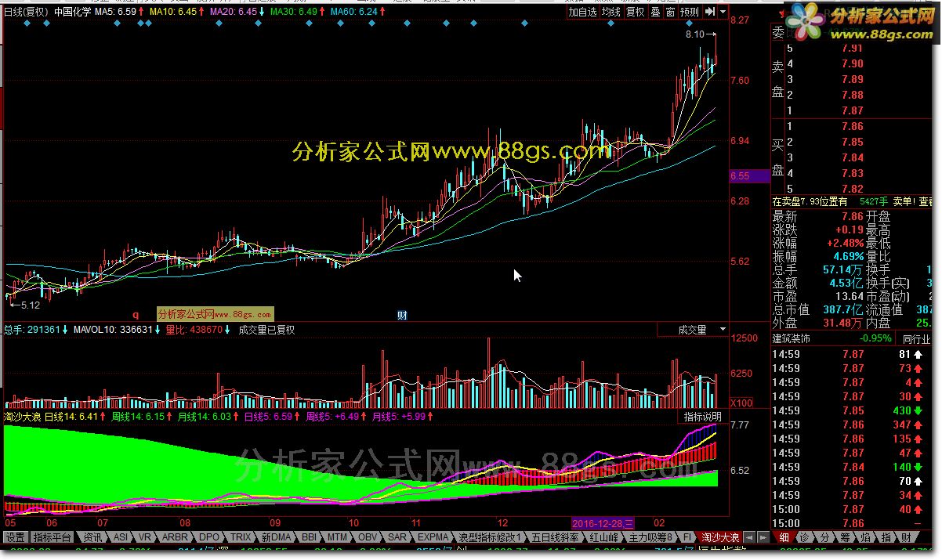Viewport: 942px width, 560px height.
Task: Switch to the ASI indicator tab
Action: click(120, 537)
